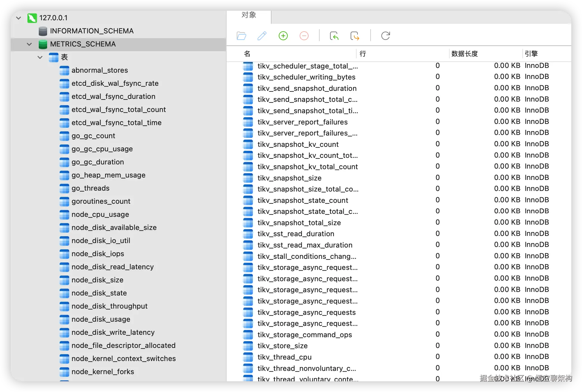Select the INFORMATION_SCHEMA database

coord(92,31)
